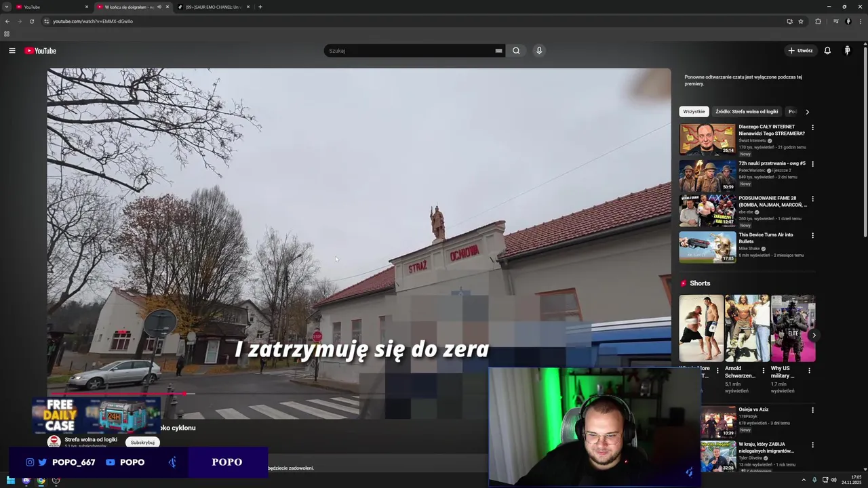
Task: Switch to the first YouTube tab
Action: (52, 7)
